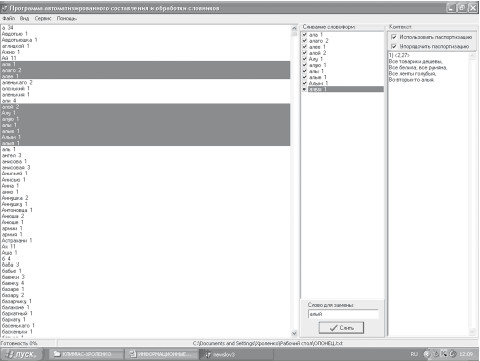Click the document icon on the second taskbar item

coord(133,354)
